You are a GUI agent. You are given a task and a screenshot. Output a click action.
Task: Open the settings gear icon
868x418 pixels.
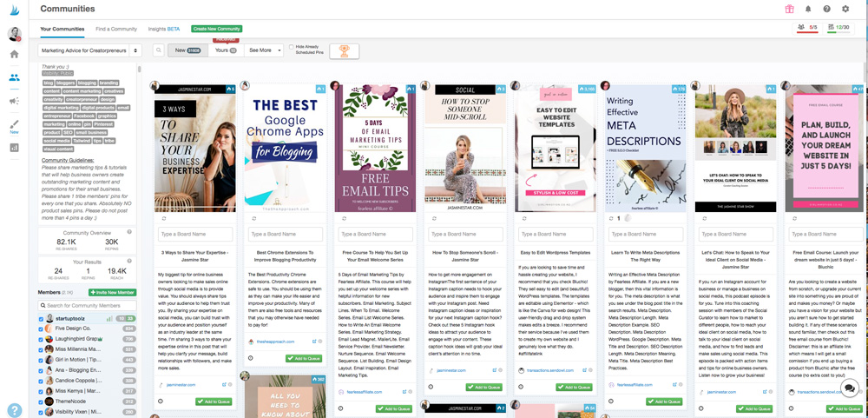click(x=845, y=9)
